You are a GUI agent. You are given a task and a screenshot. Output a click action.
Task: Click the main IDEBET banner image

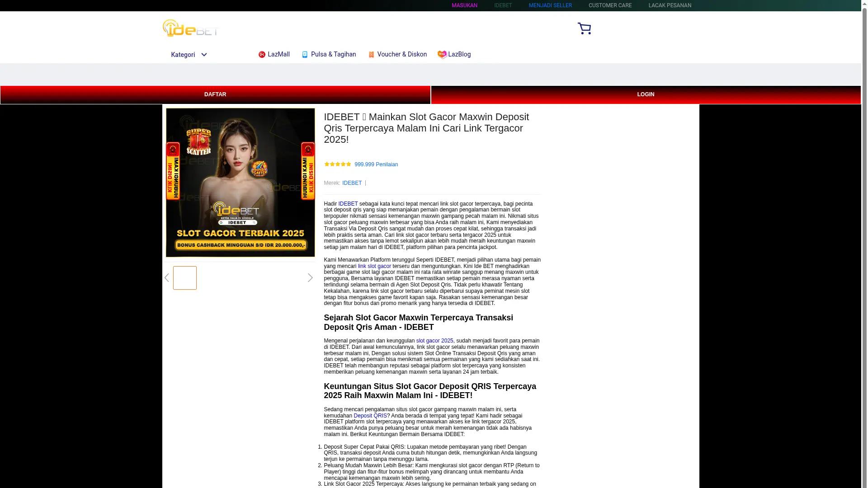240,183
